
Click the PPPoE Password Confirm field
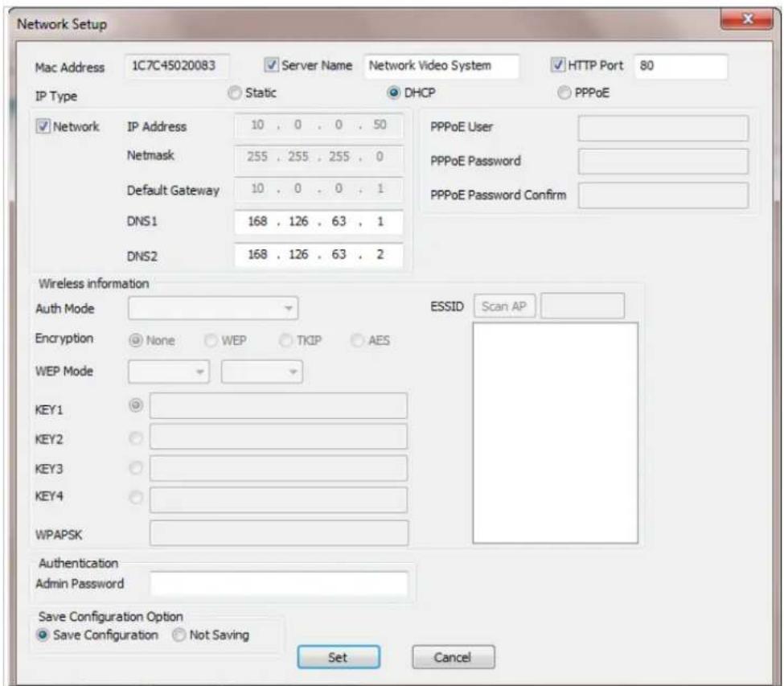[x=663, y=195]
